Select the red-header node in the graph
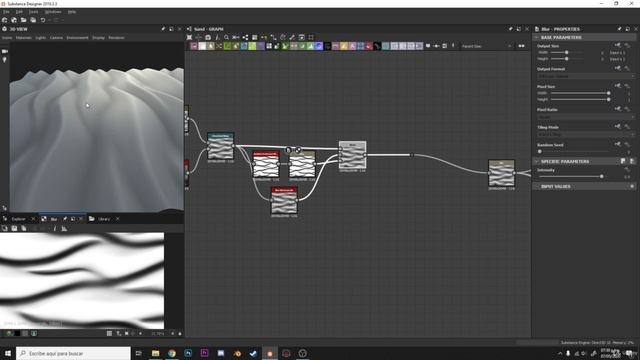Screen dimensions: 640x360 click(266, 164)
